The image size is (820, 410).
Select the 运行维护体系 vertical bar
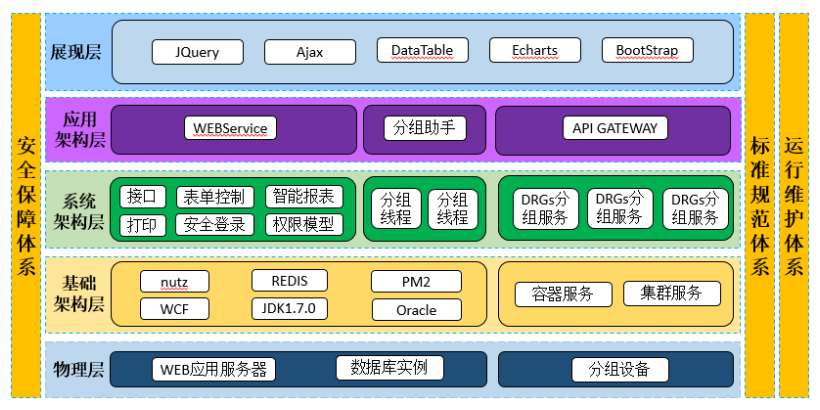pyautogui.click(x=794, y=205)
